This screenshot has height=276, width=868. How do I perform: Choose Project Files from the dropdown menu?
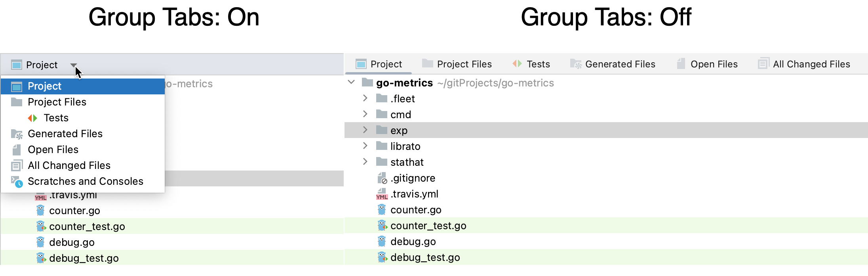[57, 102]
